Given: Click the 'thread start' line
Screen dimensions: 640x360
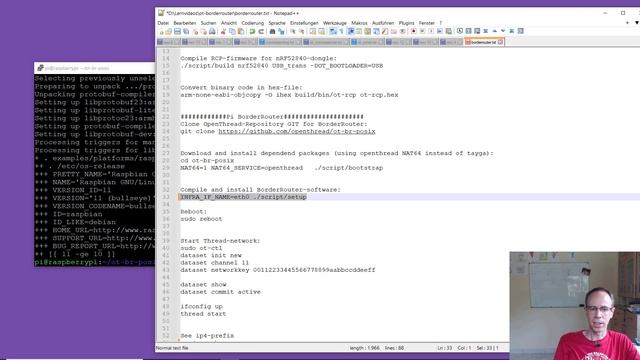Looking at the screenshot, I should pyautogui.click(x=203, y=314).
